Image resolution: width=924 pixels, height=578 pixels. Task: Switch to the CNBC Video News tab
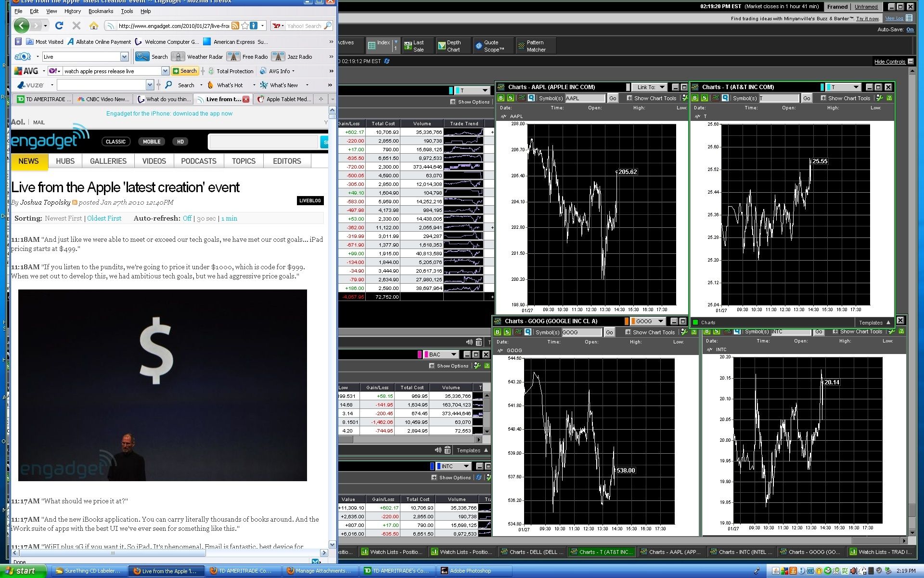coord(103,99)
